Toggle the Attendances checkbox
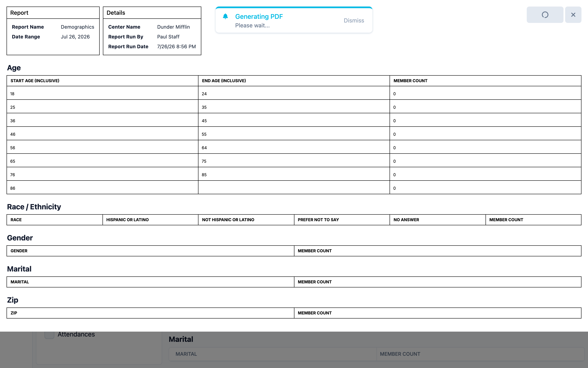 (x=49, y=334)
